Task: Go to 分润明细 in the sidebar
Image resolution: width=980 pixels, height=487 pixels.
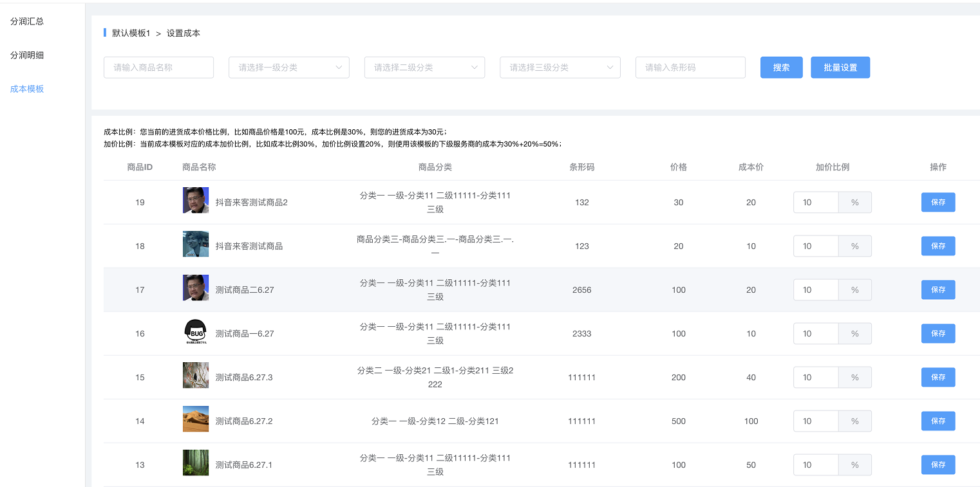Action: click(x=27, y=55)
